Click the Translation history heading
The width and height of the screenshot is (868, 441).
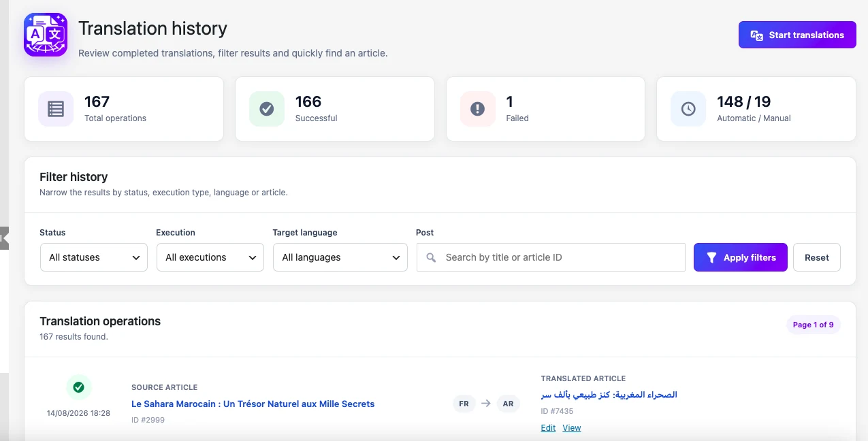(x=152, y=29)
